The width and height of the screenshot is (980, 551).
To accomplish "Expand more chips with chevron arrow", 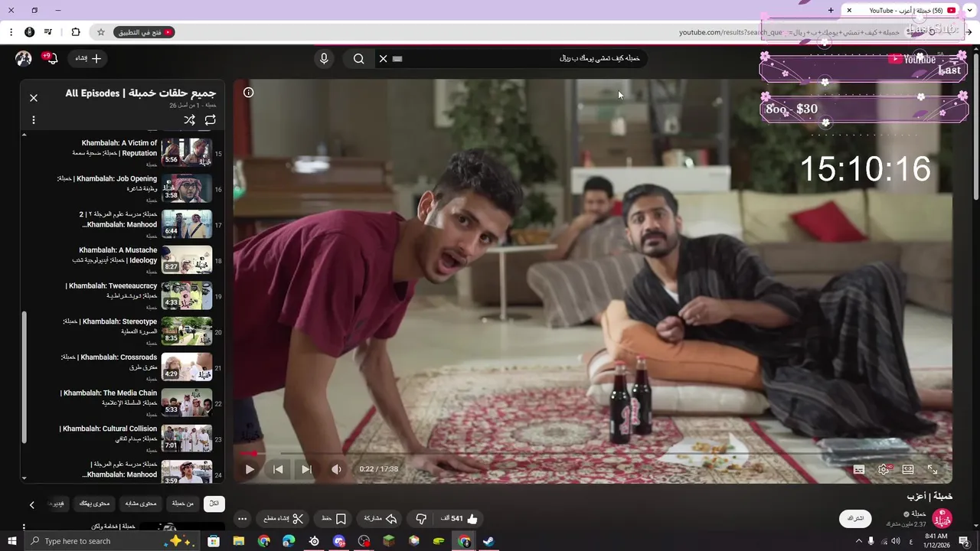I will (32, 504).
